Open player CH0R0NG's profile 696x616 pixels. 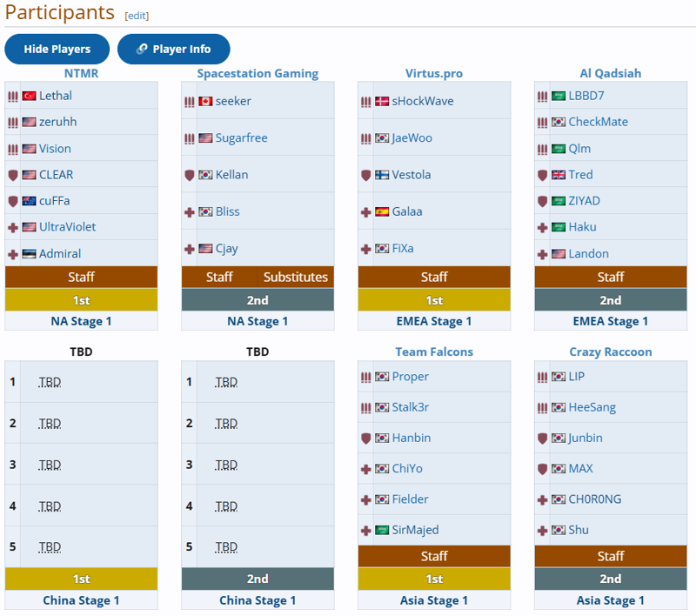coord(595,499)
